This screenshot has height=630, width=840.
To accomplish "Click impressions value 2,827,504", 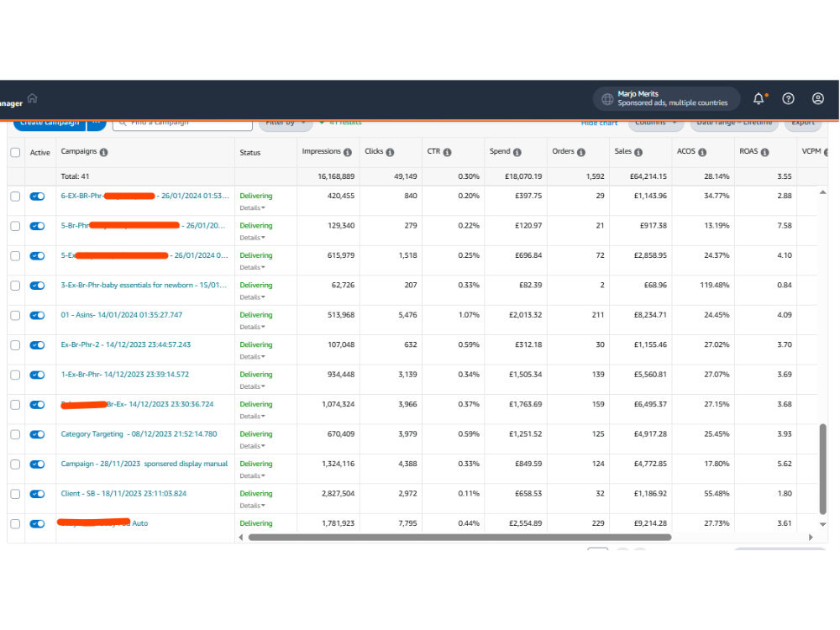I will click(x=338, y=493).
